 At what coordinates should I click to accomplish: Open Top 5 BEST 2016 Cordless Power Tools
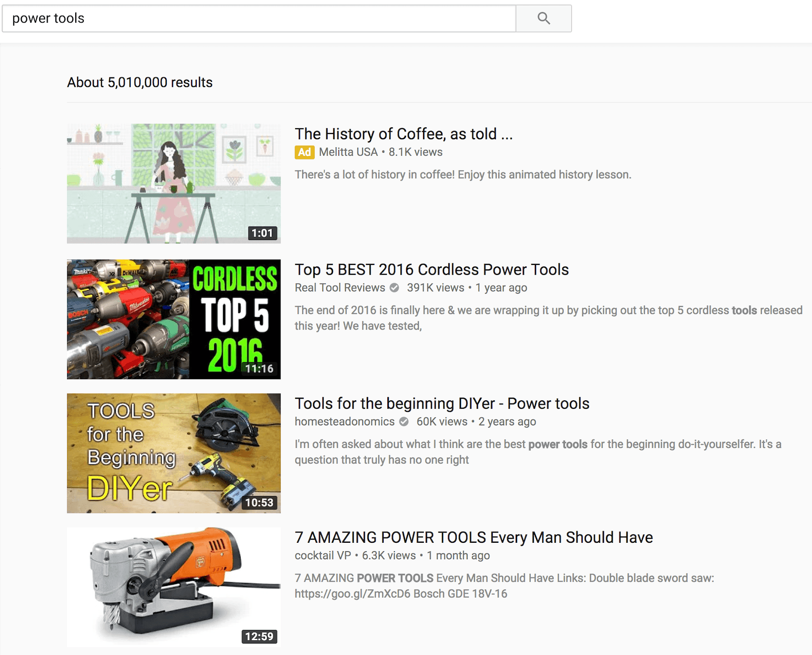click(x=431, y=269)
